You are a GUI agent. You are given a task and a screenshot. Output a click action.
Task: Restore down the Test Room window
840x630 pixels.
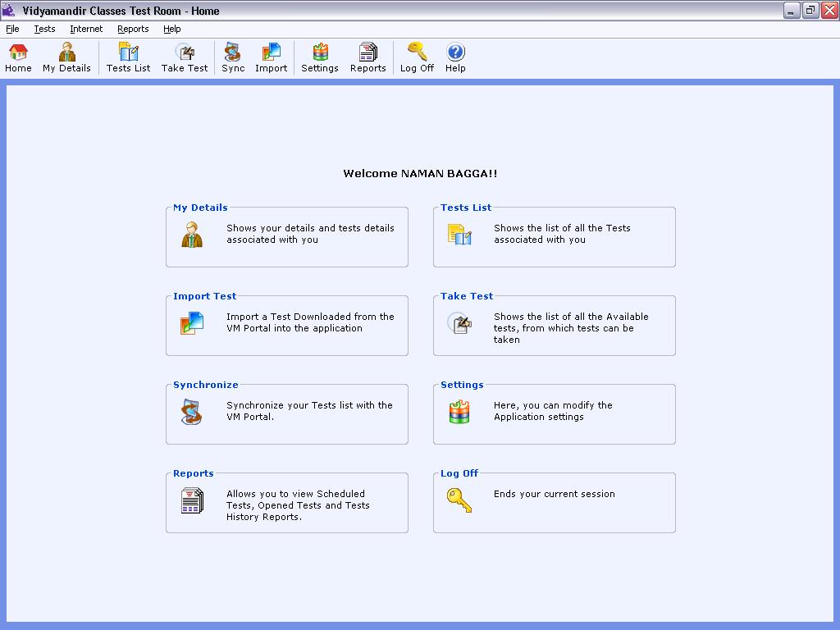[810, 10]
